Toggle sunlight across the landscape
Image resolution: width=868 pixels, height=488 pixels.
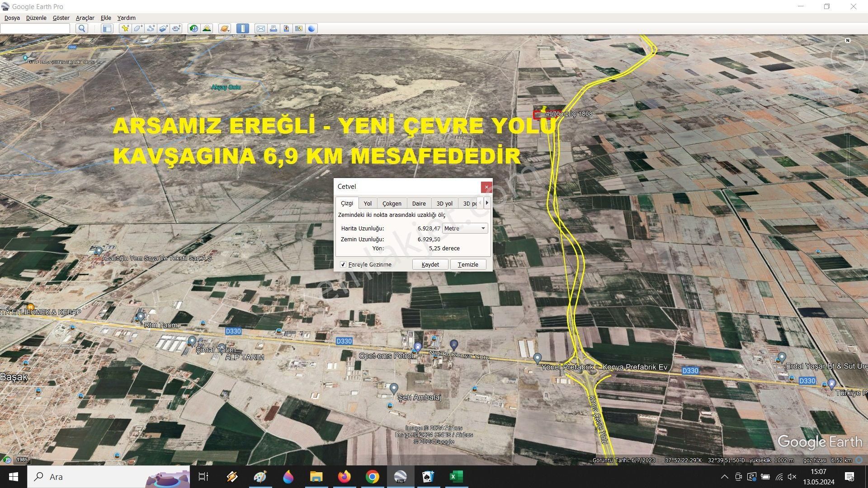point(207,28)
